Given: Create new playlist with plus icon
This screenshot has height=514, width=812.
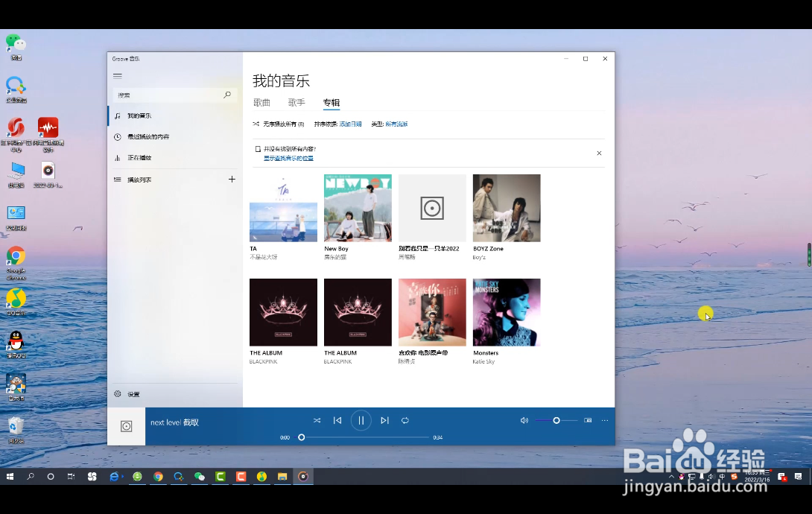Looking at the screenshot, I should click(232, 179).
